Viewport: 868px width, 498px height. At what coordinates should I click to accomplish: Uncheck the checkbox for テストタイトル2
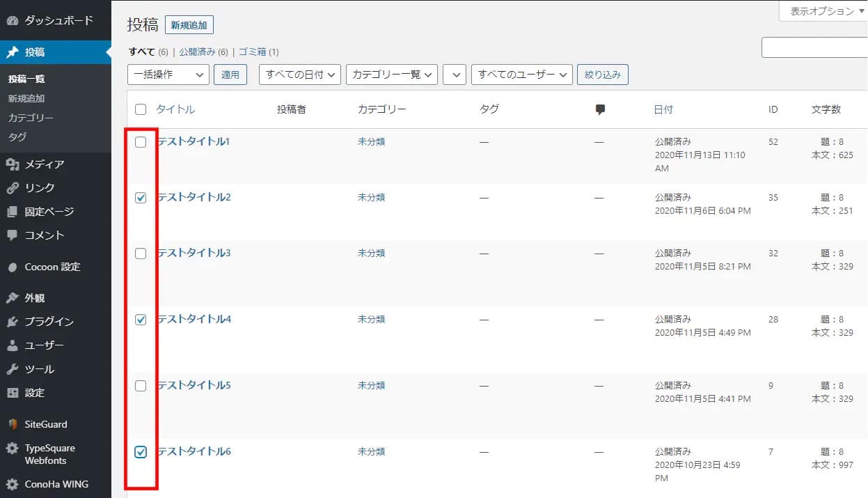pos(141,198)
